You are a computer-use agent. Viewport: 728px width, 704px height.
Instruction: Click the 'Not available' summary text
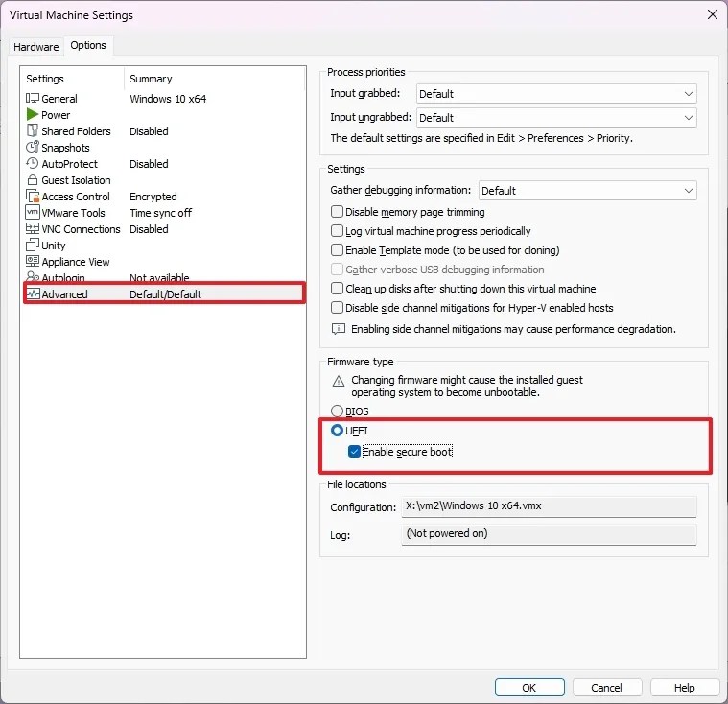(x=159, y=277)
